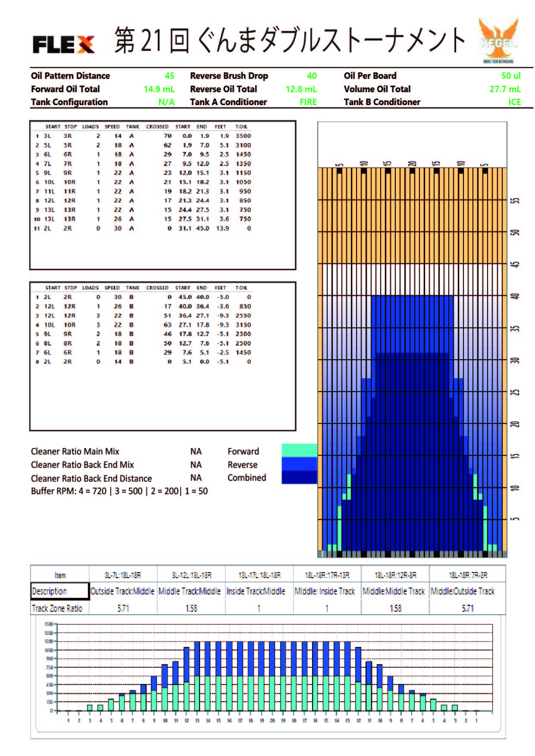Click the 18L-18R:17R-13R column header
The image size is (535, 756).
(327, 575)
